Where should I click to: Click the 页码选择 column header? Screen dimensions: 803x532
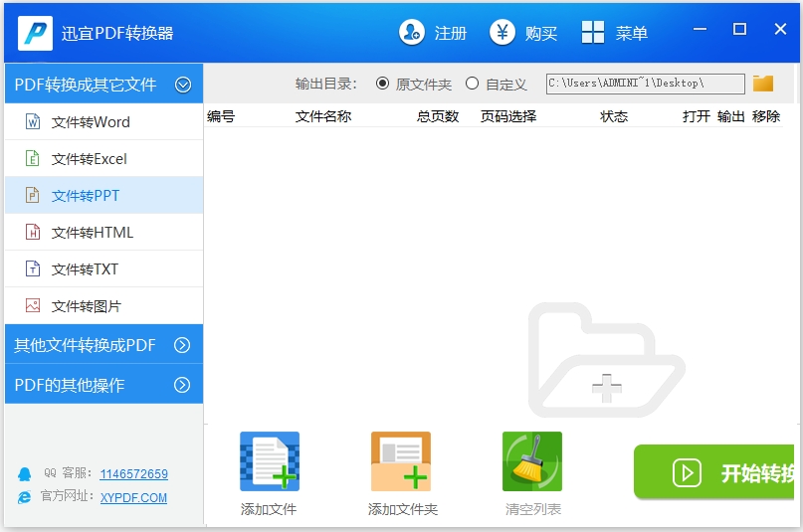[508, 116]
